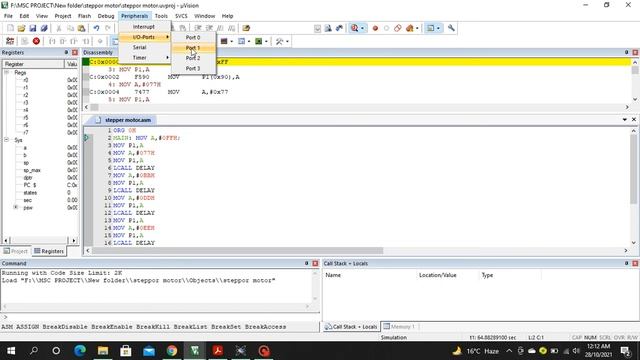The width and height of the screenshot is (640, 360).
Task: Open the Project menu
Action: tap(63, 16)
